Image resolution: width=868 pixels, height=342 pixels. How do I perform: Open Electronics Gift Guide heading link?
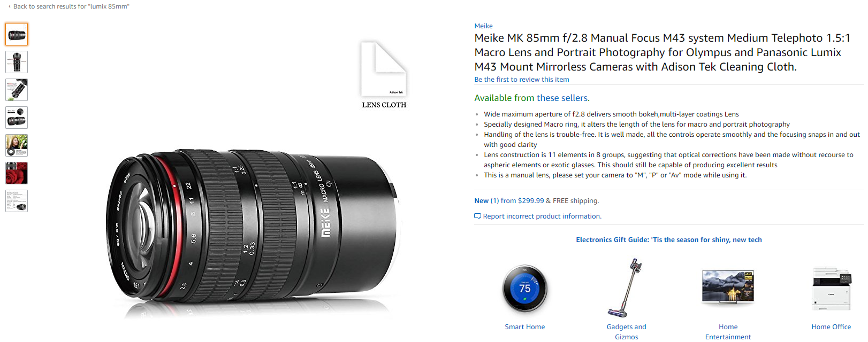tap(669, 240)
